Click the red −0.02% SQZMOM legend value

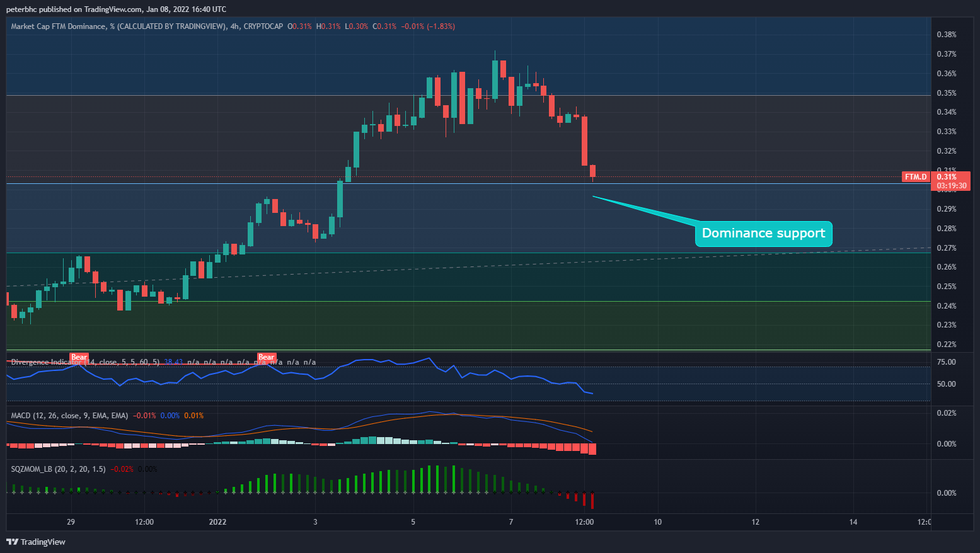point(122,469)
